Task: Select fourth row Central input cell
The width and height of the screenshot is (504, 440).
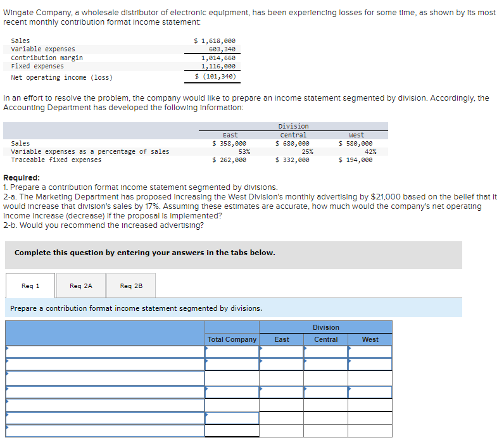Action: 325,393
